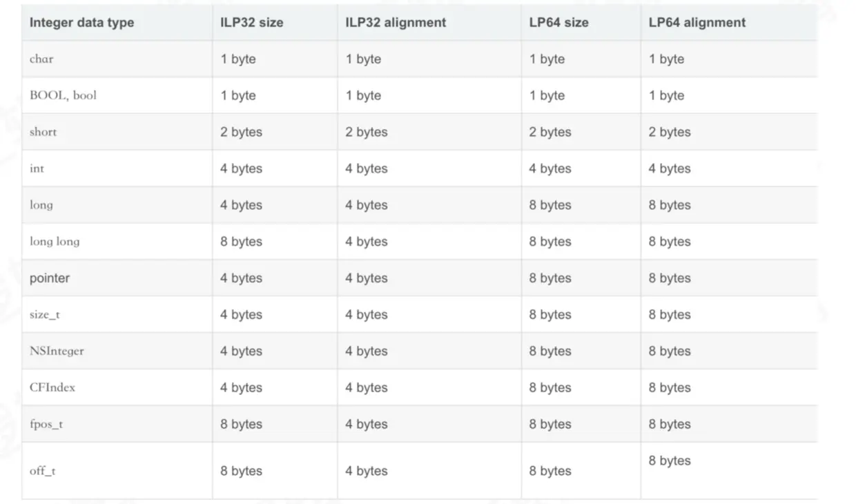Viewport: 856px width, 504px height.
Task: Click the 'short' data type cell
Action: [43, 132]
